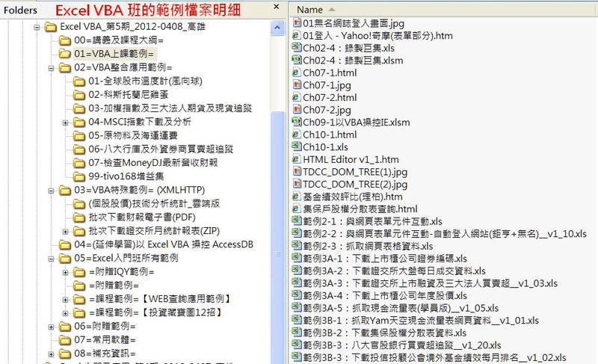Click IE icon of Ch07-1.html
Viewport: 598px width, 364px height.
coord(297,73)
